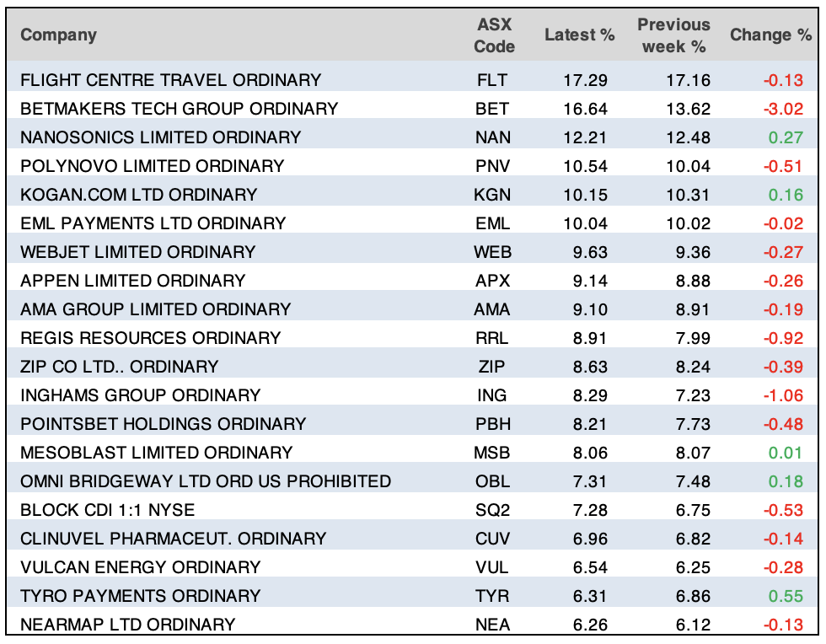Select the Latest % column header
This screenshot has width=826, height=644.
[580, 35]
